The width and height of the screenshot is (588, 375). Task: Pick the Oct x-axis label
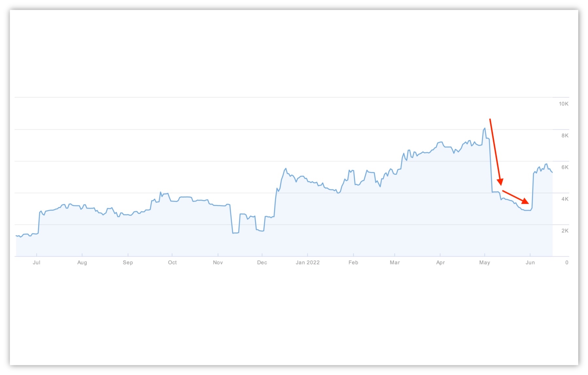pos(172,263)
